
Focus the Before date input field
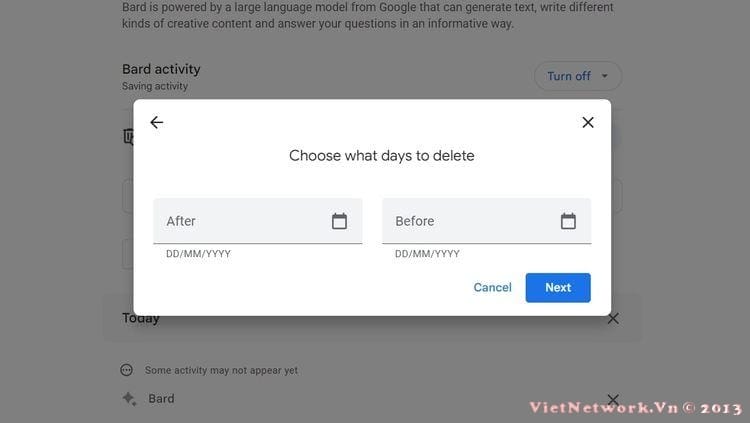(486, 221)
